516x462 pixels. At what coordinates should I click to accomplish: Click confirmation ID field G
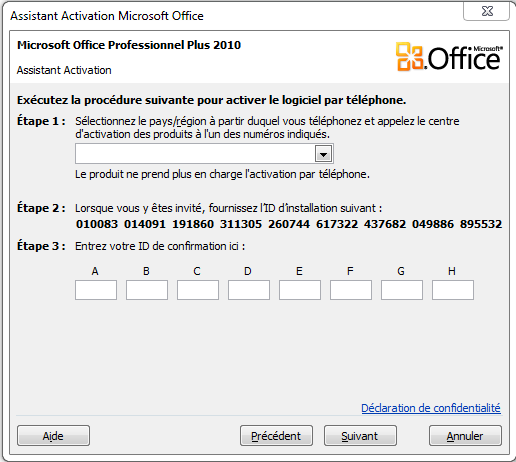click(402, 290)
